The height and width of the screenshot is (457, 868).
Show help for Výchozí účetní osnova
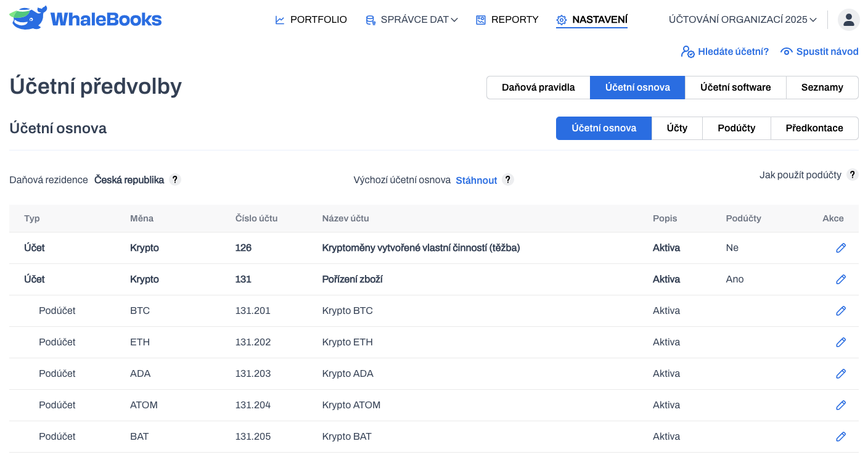(x=508, y=179)
